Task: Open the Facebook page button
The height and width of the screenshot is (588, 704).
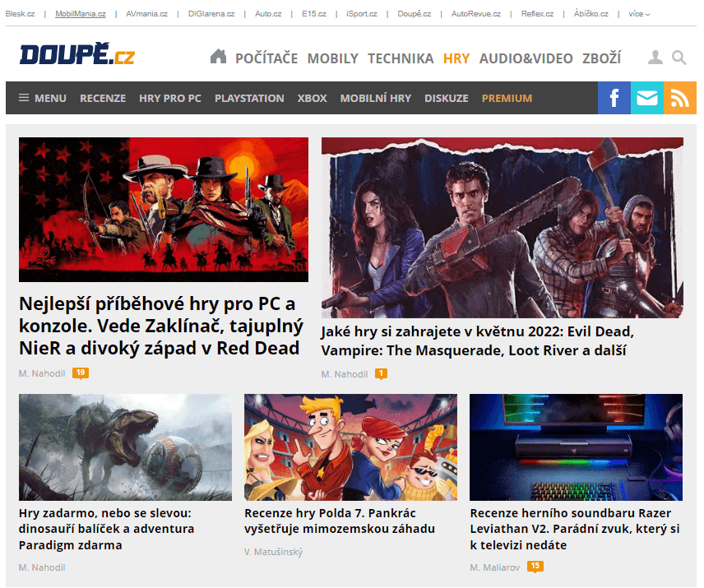Action: pos(614,98)
